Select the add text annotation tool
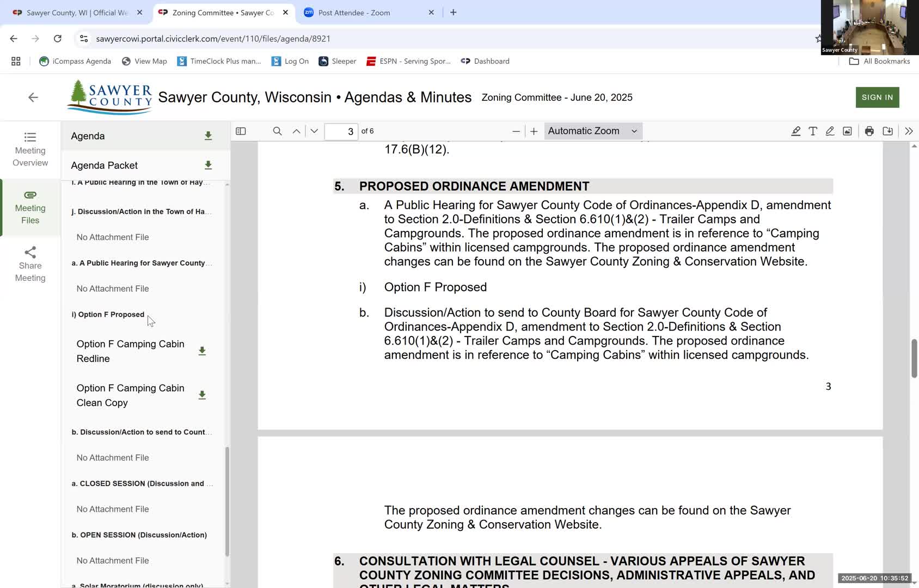 coord(813,131)
